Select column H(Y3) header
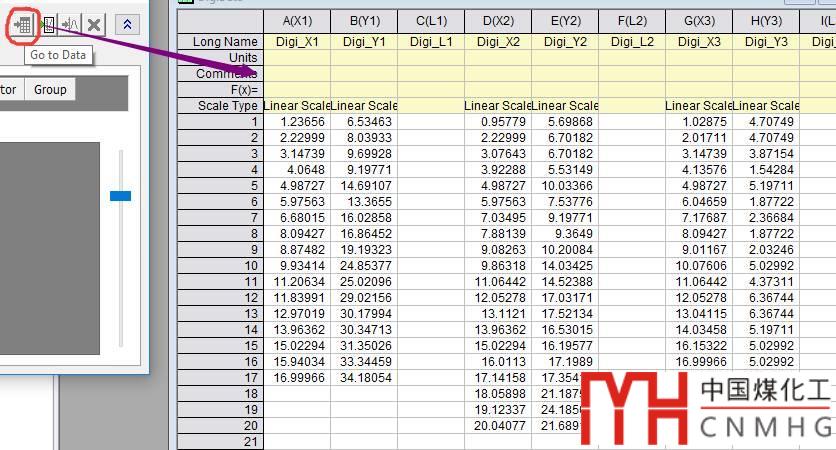This screenshot has height=450, width=836. 766,21
